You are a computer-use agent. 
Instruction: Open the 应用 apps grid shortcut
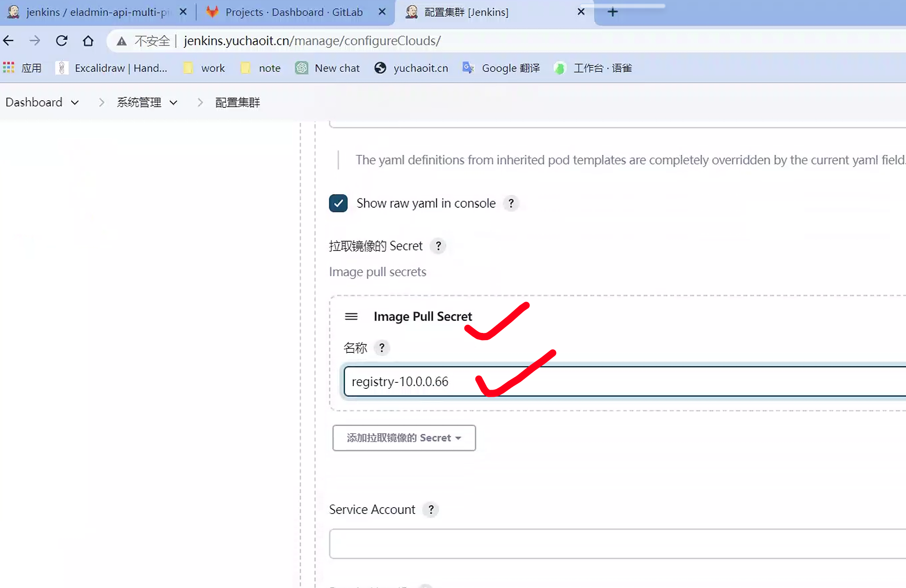point(8,68)
